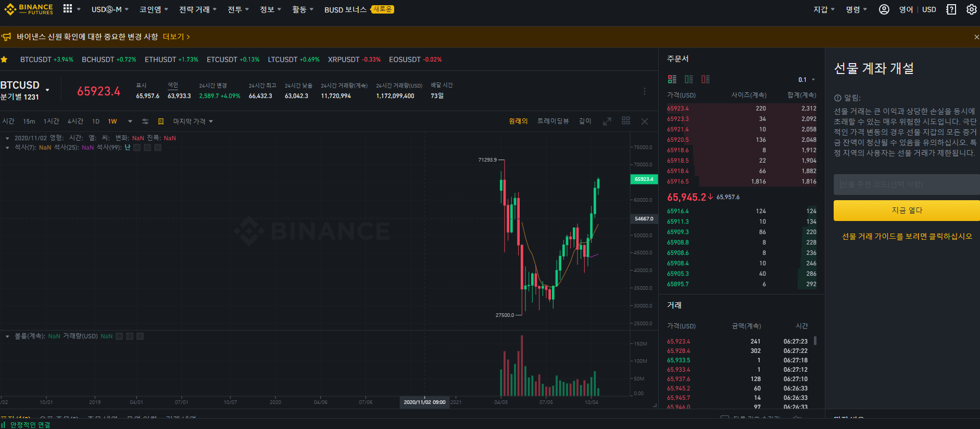
Task: Select the BCHUSDT ticker
Action: (109, 59)
